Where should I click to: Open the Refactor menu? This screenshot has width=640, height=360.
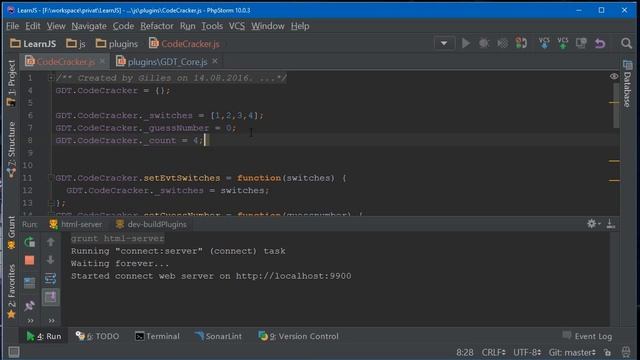[157, 26]
